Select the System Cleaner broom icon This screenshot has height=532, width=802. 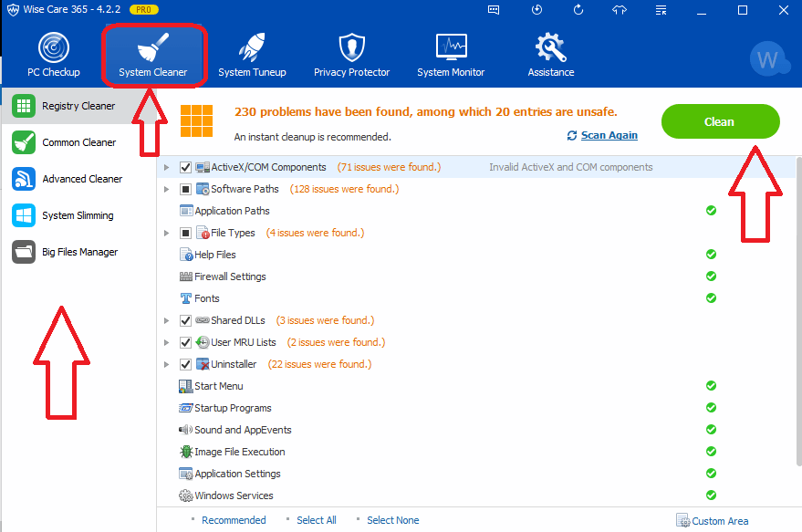(x=153, y=47)
